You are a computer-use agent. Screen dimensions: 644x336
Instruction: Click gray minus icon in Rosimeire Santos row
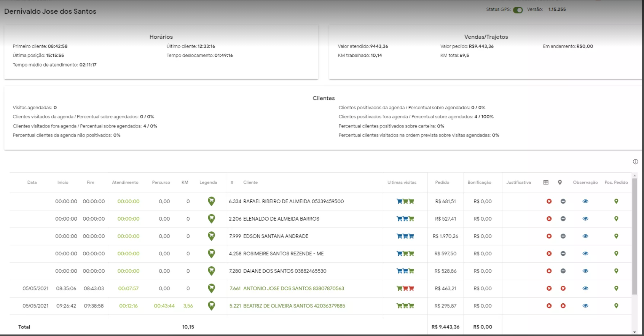click(x=563, y=254)
